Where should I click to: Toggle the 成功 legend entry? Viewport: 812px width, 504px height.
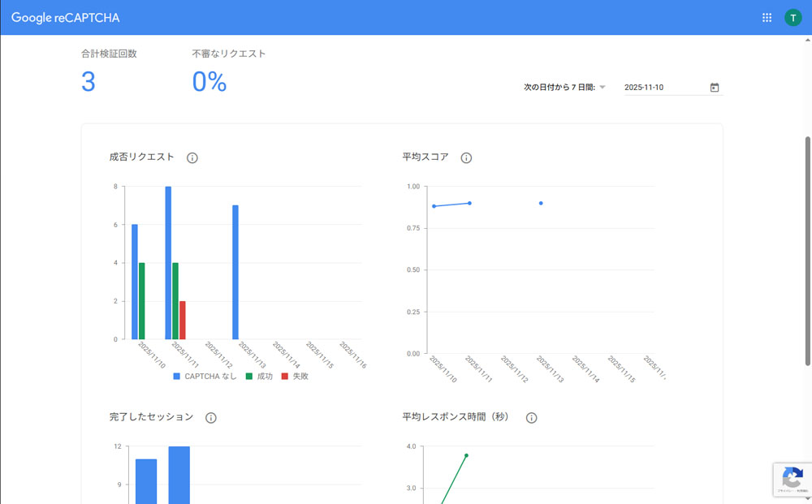259,377
